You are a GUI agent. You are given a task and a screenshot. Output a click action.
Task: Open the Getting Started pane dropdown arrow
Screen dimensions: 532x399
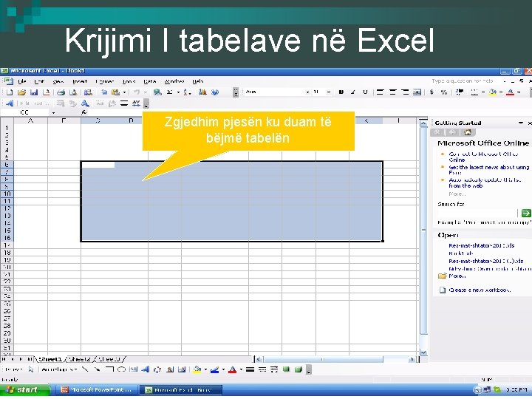(521, 123)
